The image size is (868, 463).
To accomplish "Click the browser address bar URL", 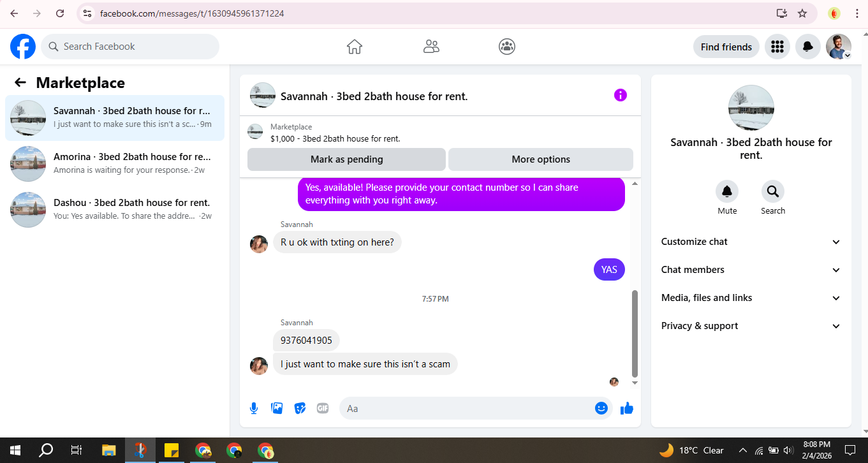I will tap(192, 13).
